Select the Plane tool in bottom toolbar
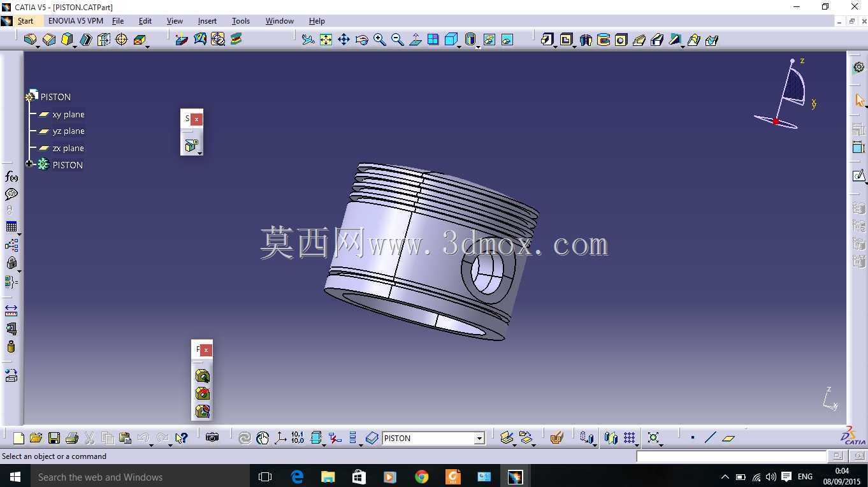The image size is (868, 487). [728, 438]
